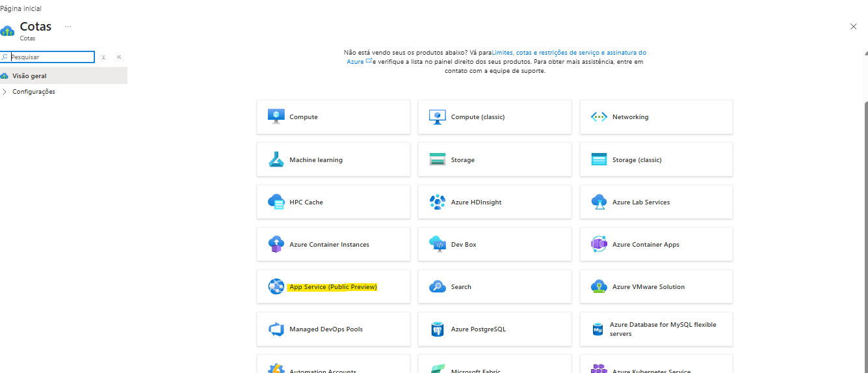This screenshot has height=373, width=868.
Task: Open the Azure PostgreSQL icon
Action: click(x=438, y=329)
